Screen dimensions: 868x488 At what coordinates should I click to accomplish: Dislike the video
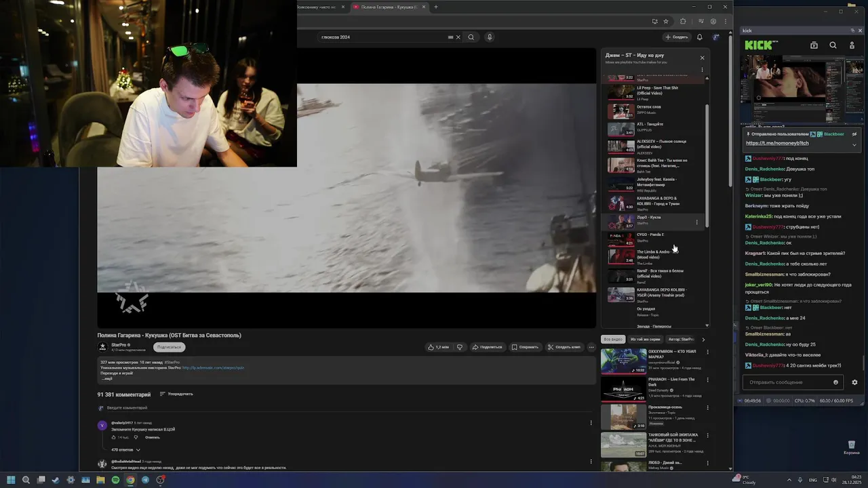[x=460, y=347]
